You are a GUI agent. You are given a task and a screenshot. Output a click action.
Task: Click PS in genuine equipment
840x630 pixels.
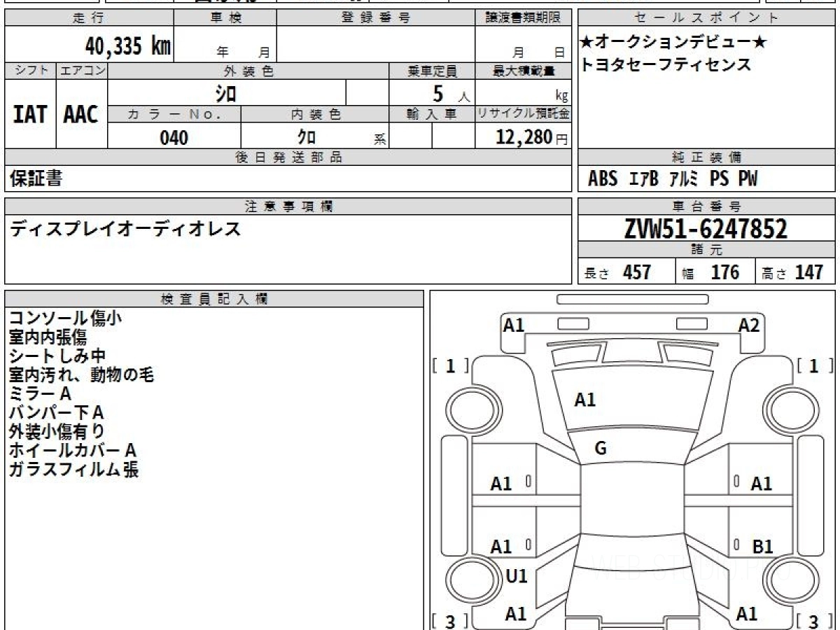719,179
